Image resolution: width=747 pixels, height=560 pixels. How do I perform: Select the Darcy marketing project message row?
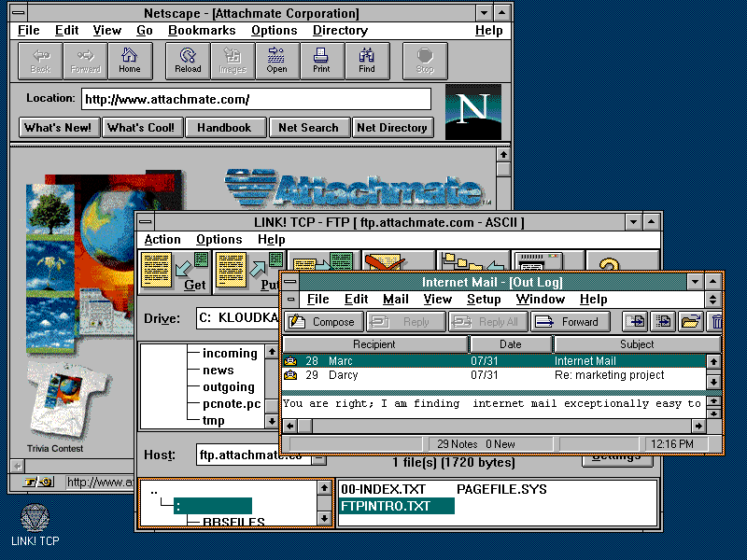click(x=494, y=375)
